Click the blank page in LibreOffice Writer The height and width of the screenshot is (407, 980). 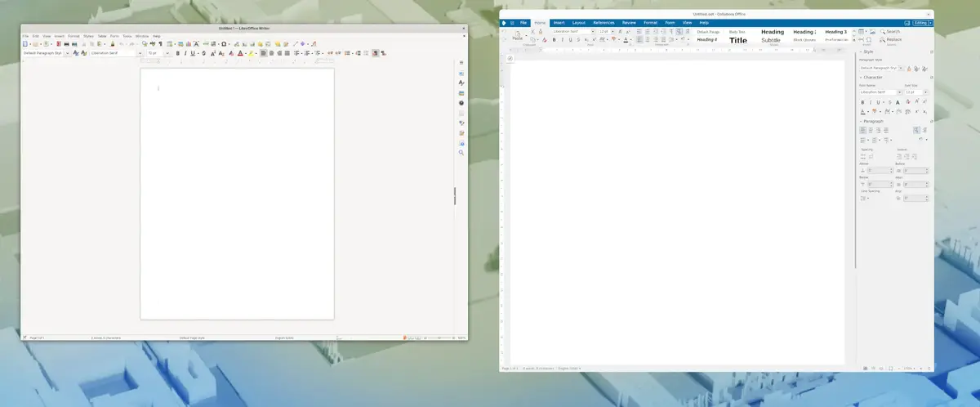click(x=237, y=194)
